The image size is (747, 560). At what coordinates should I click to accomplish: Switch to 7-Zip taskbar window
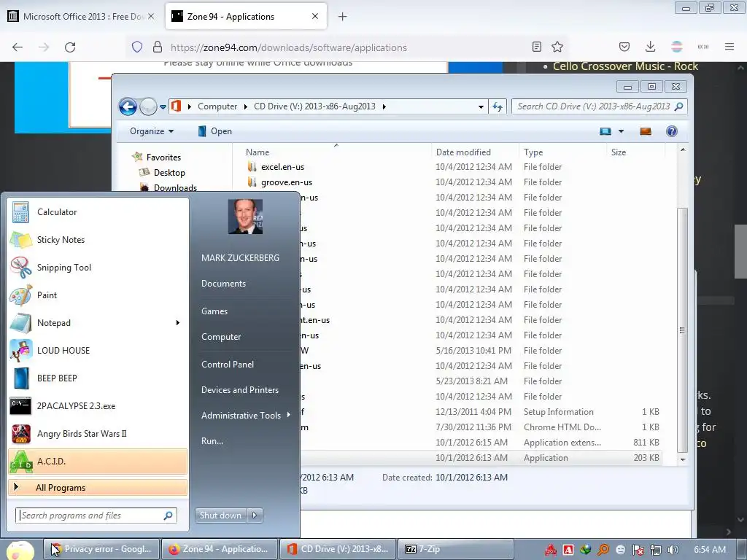pos(455,549)
